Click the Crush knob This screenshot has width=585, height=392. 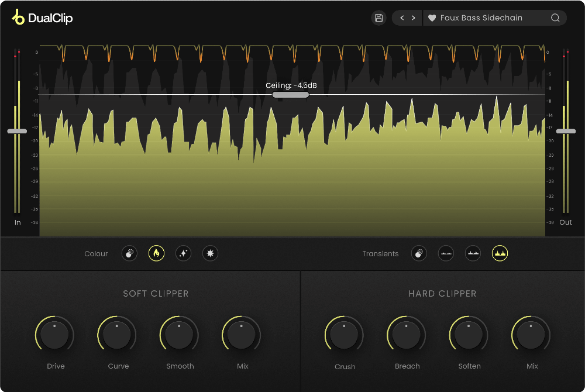(x=344, y=334)
